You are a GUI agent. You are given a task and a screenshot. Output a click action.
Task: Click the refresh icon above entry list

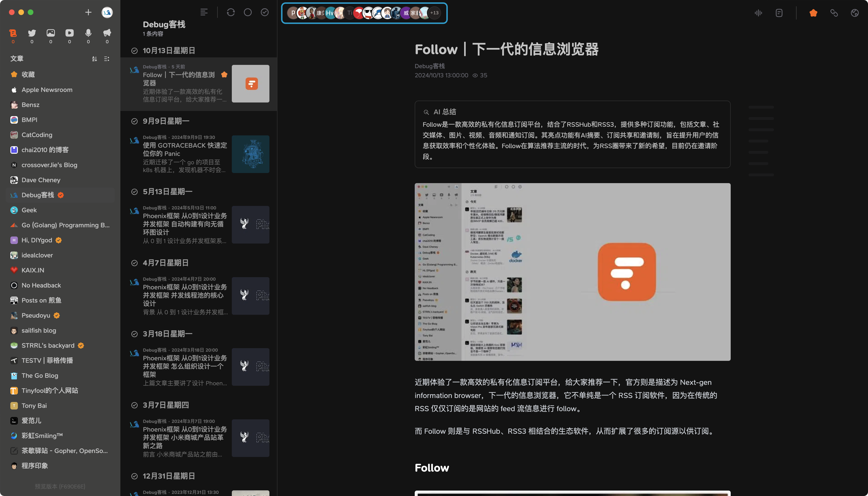231,13
